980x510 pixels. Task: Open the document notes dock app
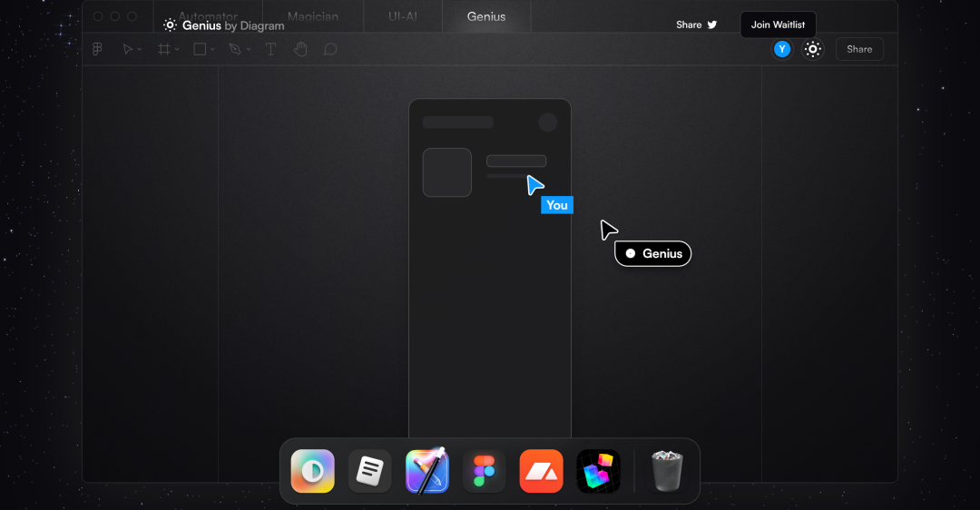pos(370,471)
